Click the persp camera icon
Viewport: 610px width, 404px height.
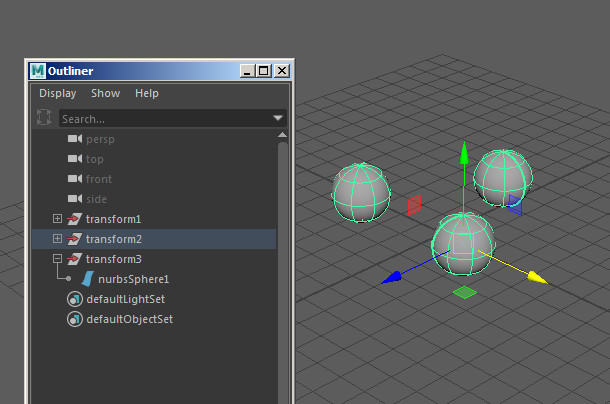(75, 139)
